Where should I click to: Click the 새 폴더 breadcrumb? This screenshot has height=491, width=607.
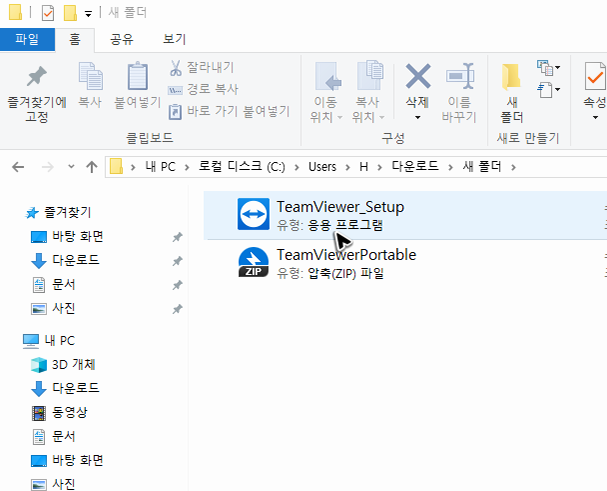coord(482,167)
